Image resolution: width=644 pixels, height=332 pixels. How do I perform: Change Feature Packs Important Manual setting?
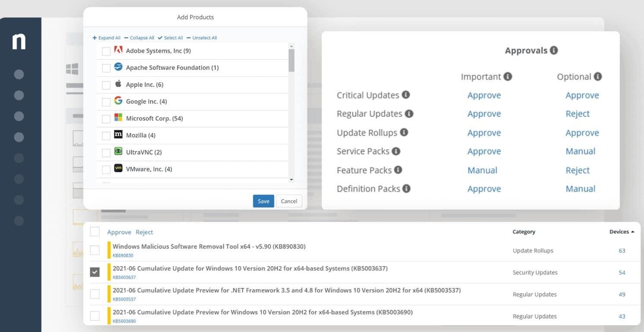(x=483, y=170)
